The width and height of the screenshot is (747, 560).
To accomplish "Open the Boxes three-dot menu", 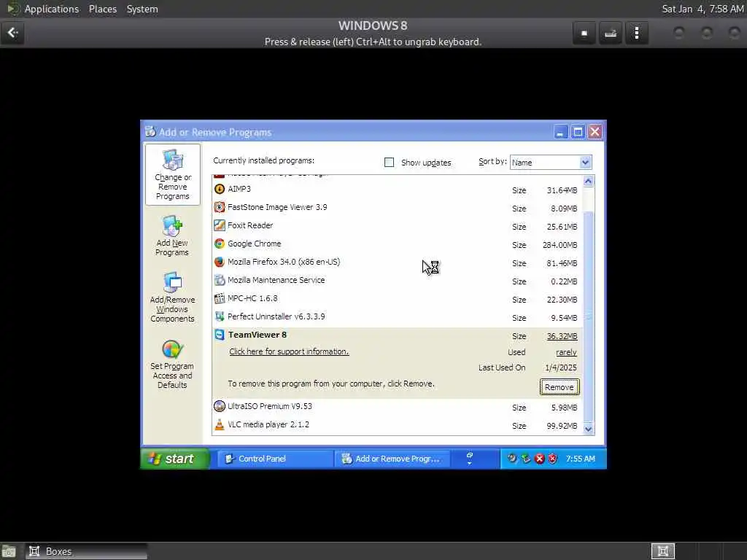I will [637, 33].
